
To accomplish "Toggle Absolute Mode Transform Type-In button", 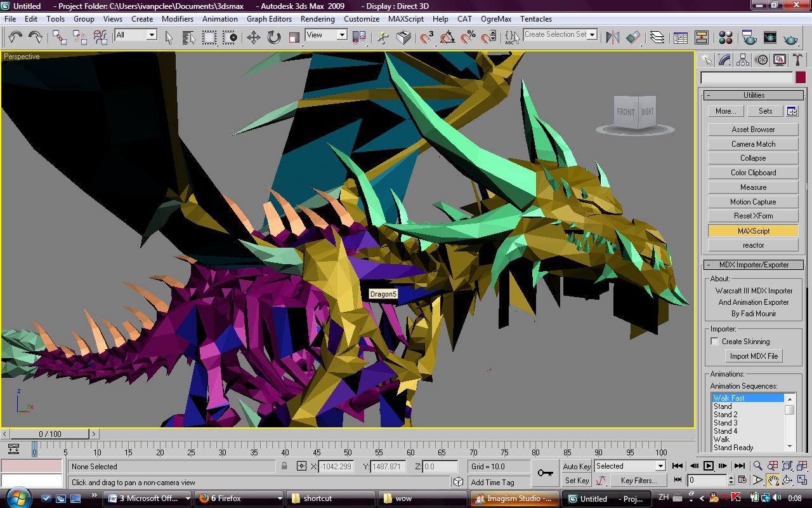I will (301, 466).
